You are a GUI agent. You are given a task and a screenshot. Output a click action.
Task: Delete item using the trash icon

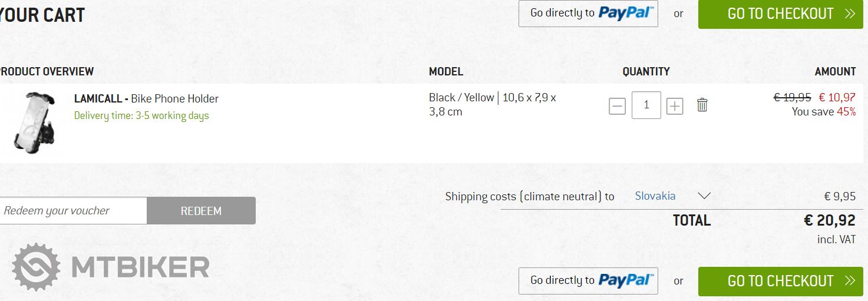tap(702, 105)
